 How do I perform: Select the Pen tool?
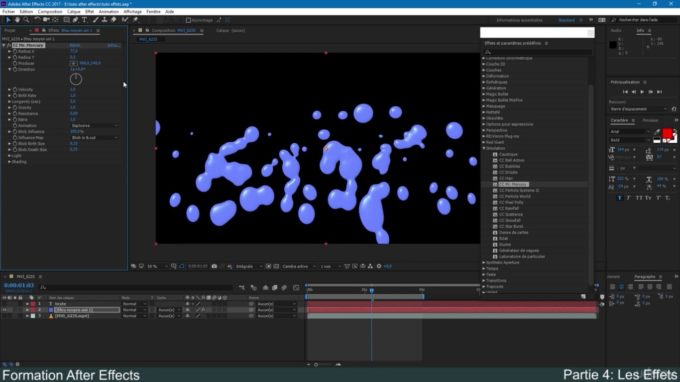click(75, 20)
